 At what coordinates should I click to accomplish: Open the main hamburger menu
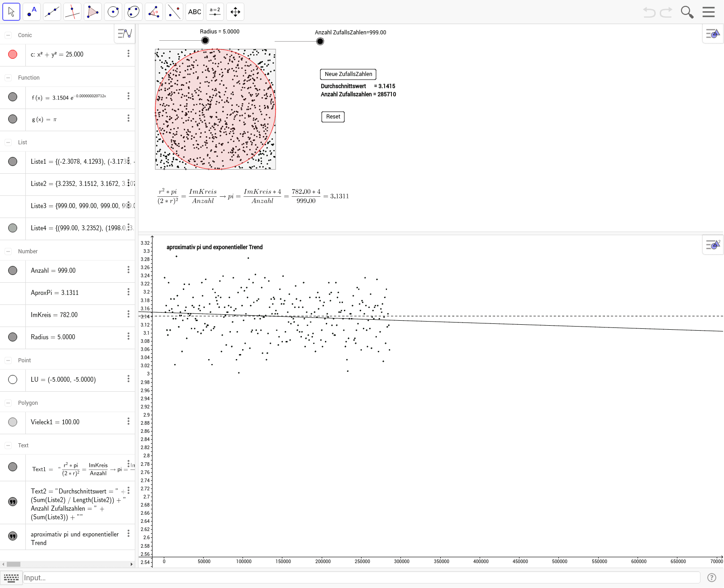coord(709,12)
